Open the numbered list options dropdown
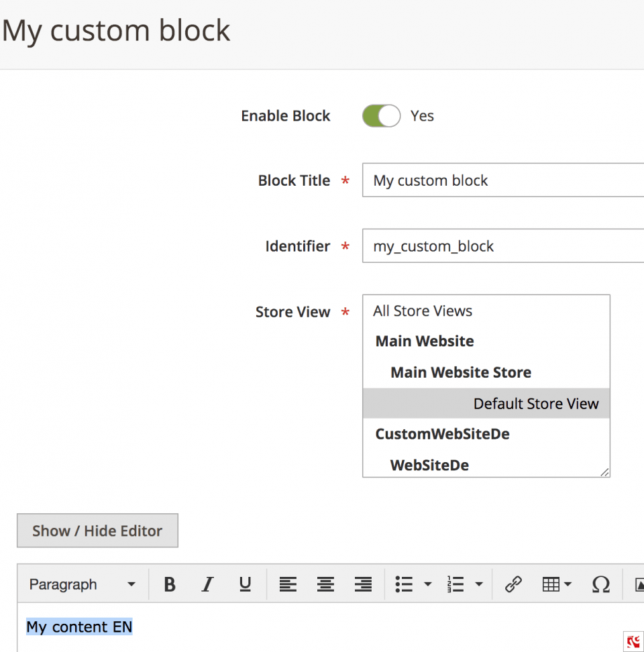 [x=479, y=584]
